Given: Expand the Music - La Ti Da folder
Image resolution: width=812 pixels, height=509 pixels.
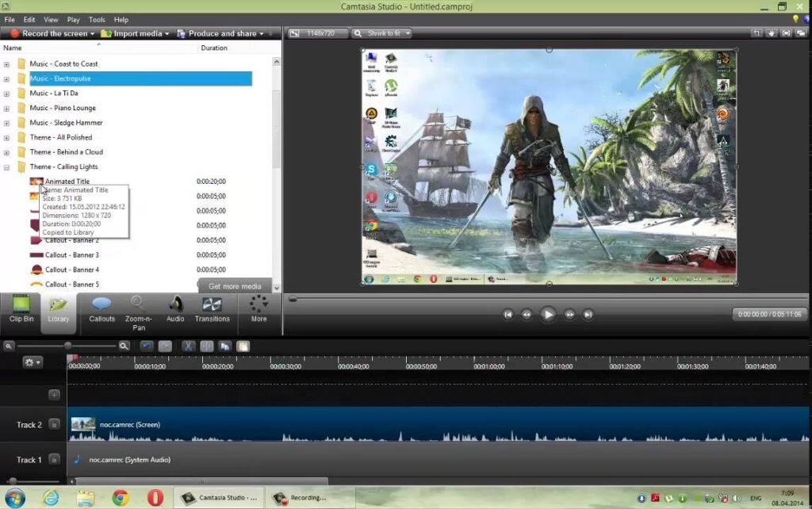Looking at the screenshot, I should (x=6, y=94).
